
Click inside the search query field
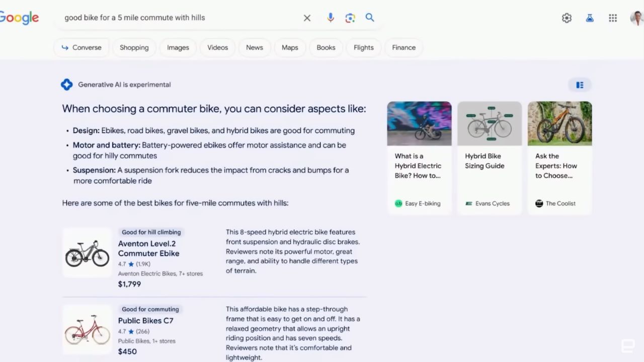pos(176,18)
